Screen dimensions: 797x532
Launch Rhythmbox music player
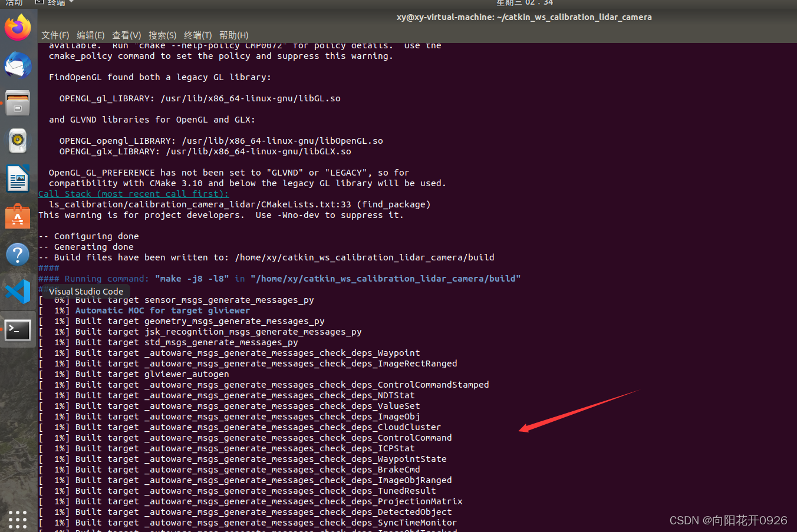click(x=18, y=141)
